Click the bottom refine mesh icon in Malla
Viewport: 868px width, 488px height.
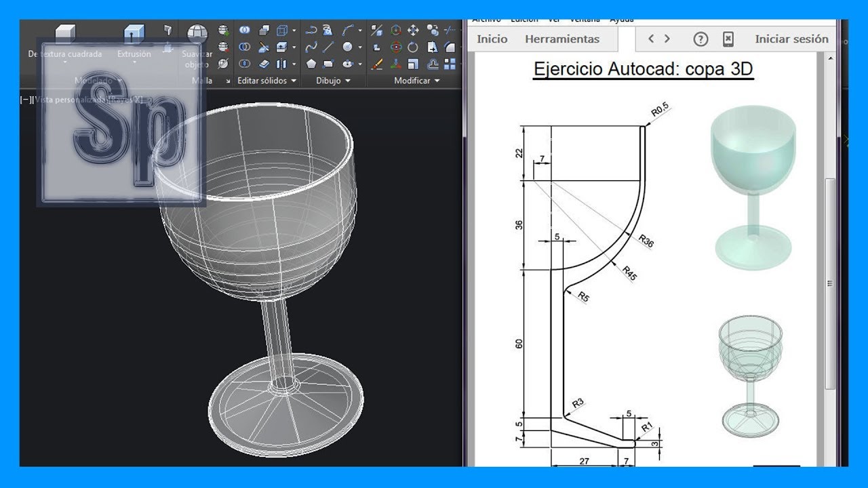tap(224, 64)
